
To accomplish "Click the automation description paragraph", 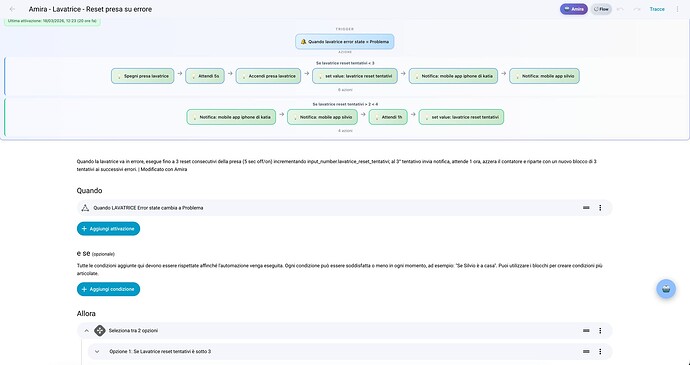I will 337,166.
